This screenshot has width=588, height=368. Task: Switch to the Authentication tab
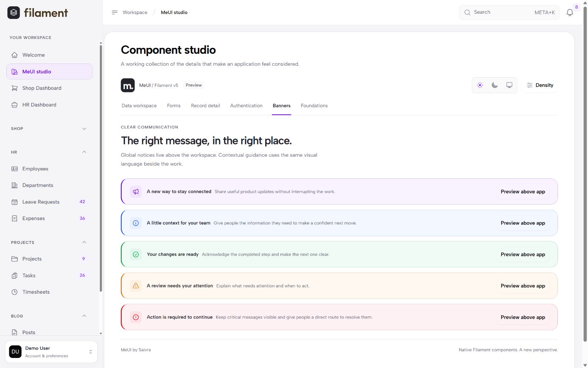click(246, 106)
